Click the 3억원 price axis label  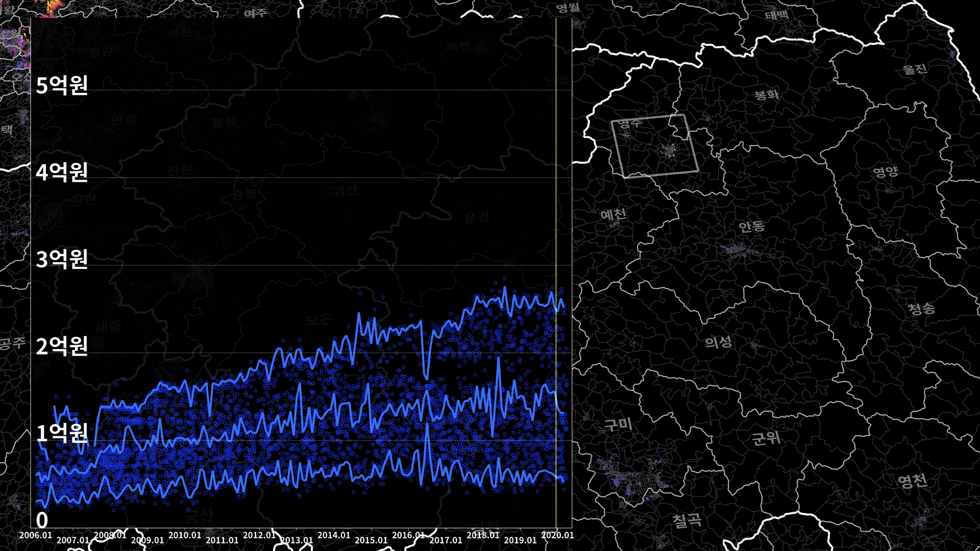point(62,259)
